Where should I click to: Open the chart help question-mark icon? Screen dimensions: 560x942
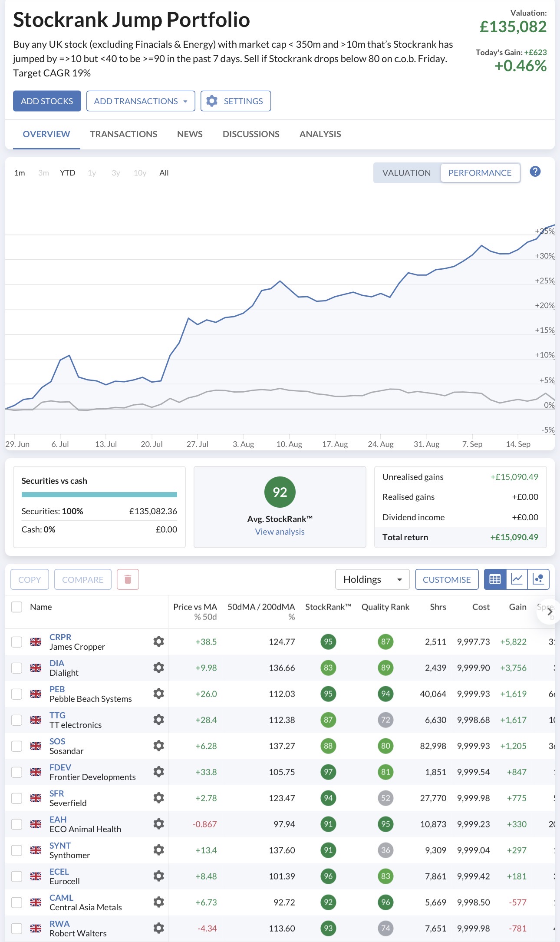click(535, 172)
